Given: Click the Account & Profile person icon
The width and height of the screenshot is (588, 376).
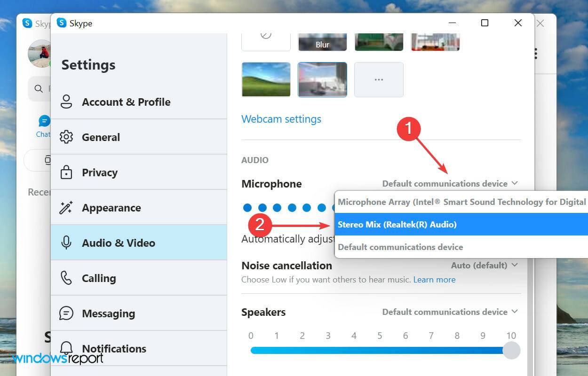Looking at the screenshot, I should click(66, 102).
